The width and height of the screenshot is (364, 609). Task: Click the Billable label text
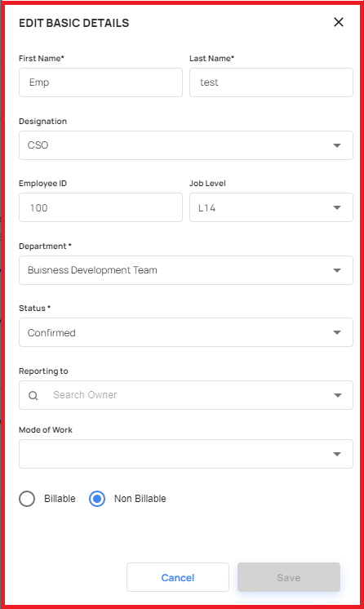tap(60, 499)
